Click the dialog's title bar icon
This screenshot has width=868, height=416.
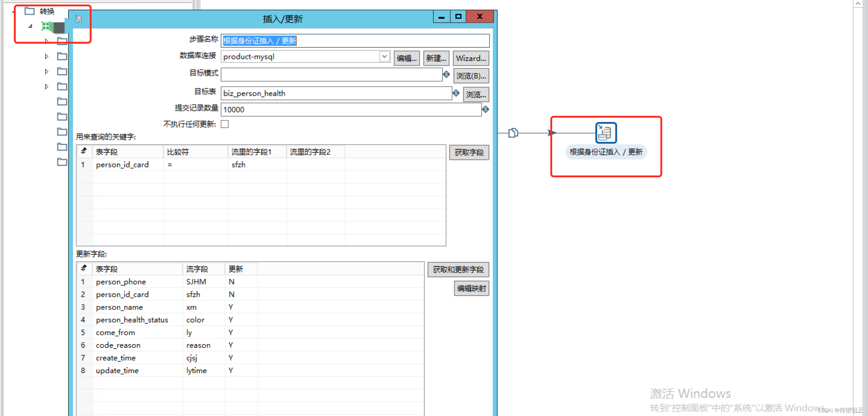(78, 18)
